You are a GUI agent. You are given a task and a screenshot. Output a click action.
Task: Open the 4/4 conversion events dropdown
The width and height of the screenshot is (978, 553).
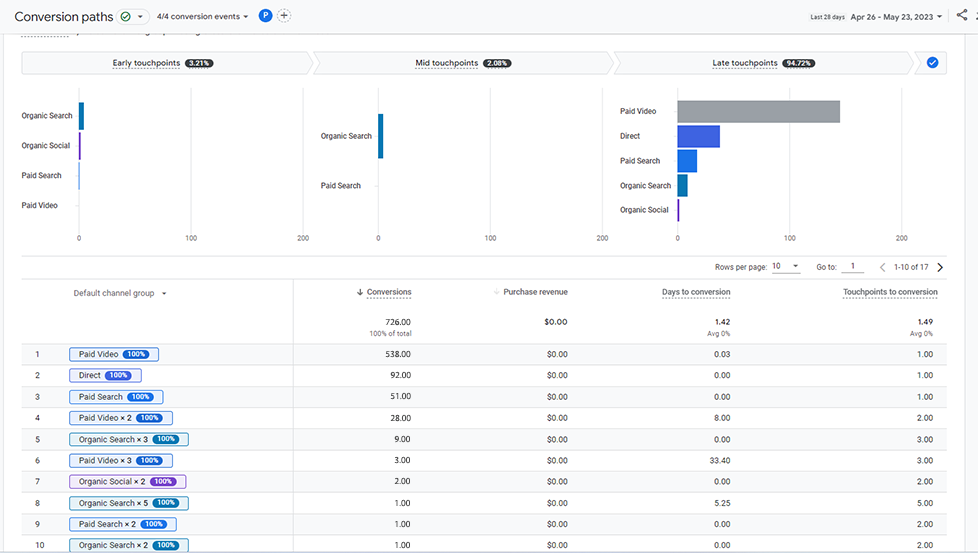click(x=202, y=17)
